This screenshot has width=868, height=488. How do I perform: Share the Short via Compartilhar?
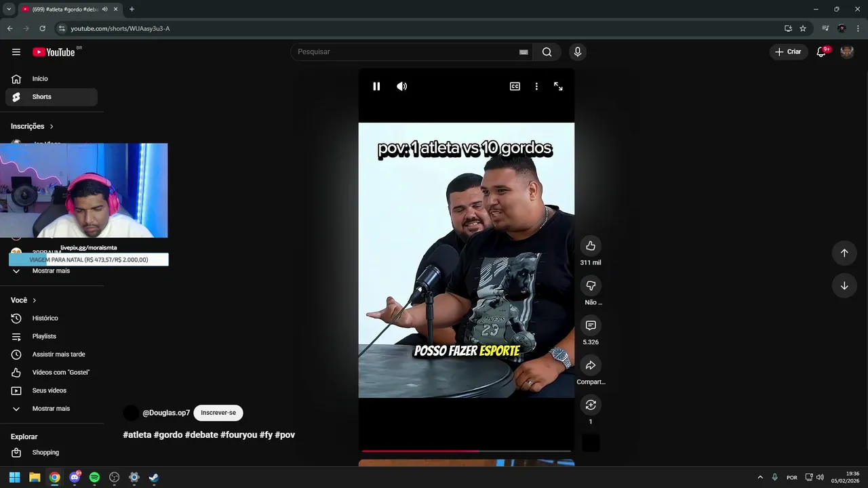591,365
